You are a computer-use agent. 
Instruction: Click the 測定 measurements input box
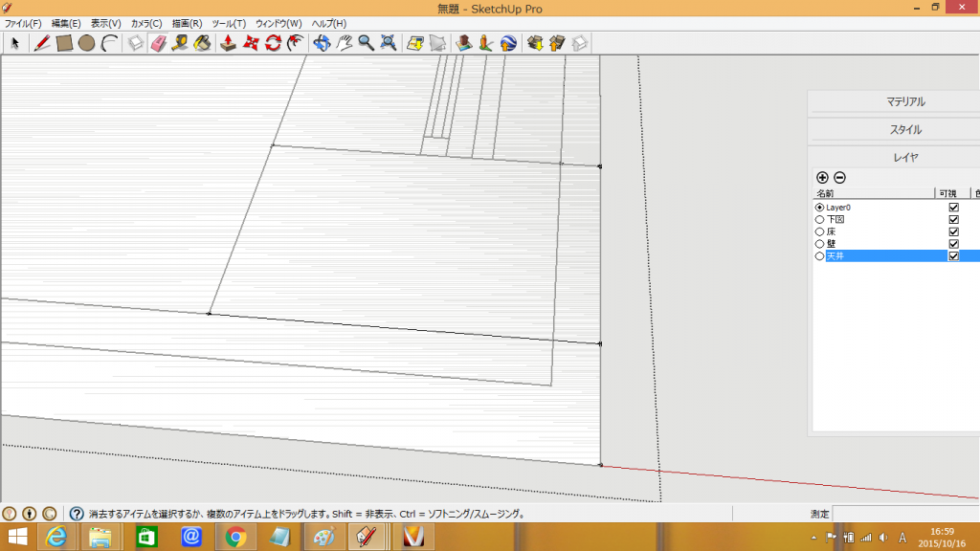pos(904,514)
